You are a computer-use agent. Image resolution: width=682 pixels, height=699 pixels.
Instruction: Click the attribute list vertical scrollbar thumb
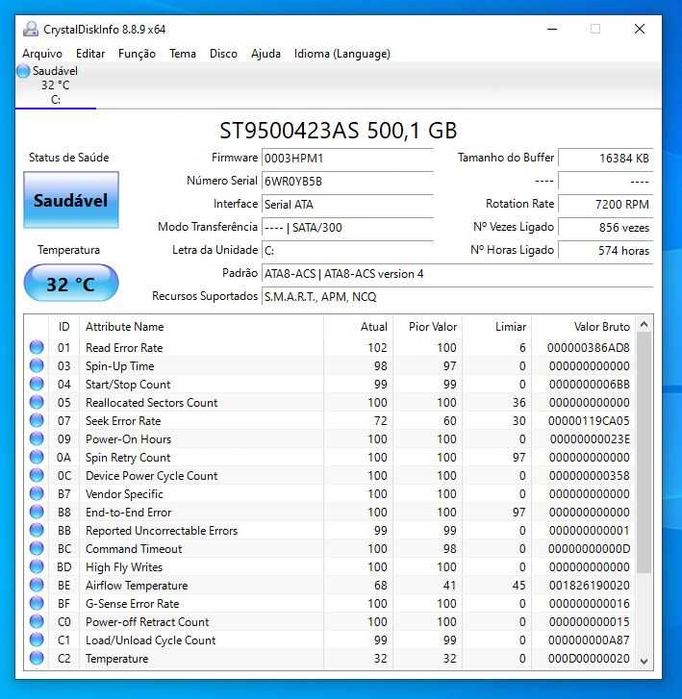pyautogui.click(x=644, y=453)
